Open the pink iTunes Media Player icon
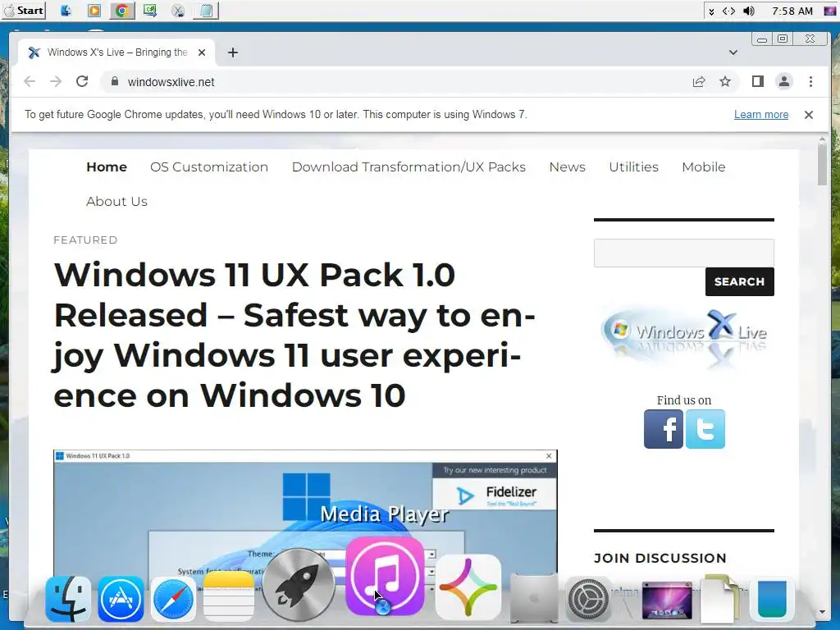Screen dimensions: 840x630 386,576
